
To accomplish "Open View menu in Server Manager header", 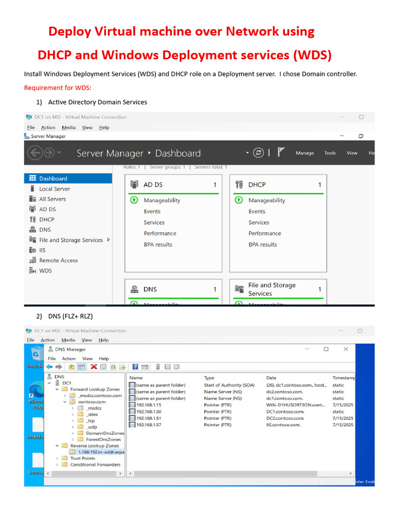I will (352, 153).
